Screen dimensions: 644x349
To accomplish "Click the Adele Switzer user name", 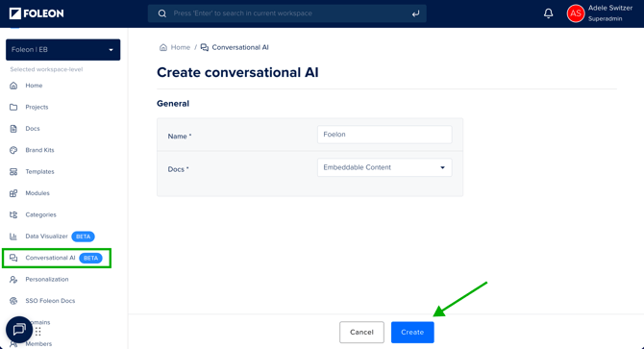I will (610, 8).
